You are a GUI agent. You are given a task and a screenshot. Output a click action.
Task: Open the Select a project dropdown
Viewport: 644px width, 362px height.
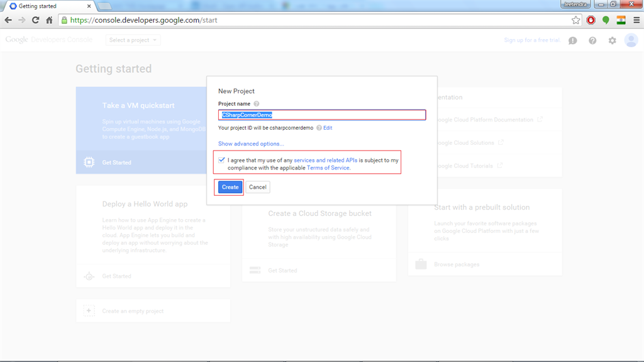click(x=133, y=40)
